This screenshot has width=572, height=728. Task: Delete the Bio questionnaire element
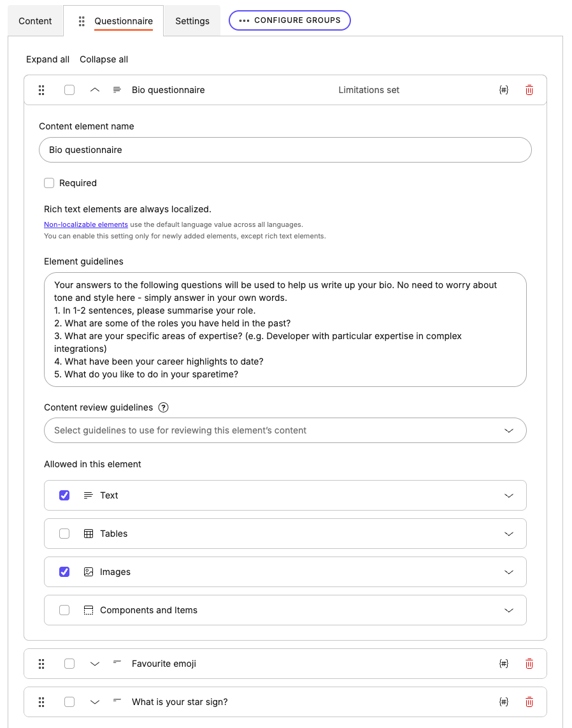[x=529, y=90]
